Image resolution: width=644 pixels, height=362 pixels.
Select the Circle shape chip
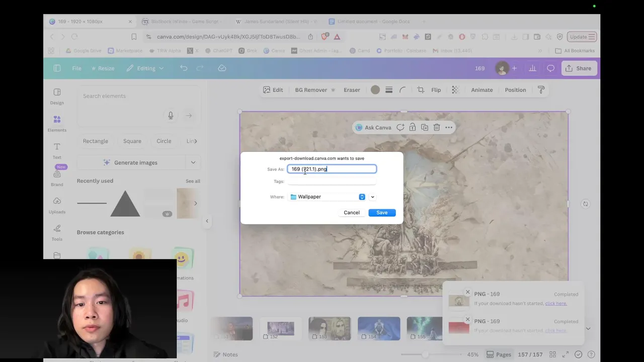click(x=164, y=141)
